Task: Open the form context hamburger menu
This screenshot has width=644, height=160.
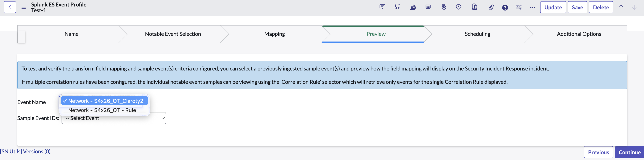Action: pos(23,7)
